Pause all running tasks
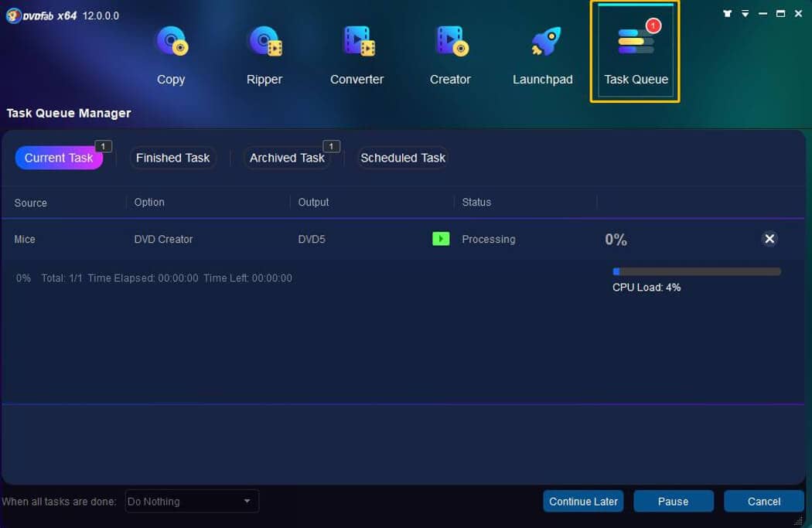The height and width of the screenshot is (528, 812). coord(673,501)
